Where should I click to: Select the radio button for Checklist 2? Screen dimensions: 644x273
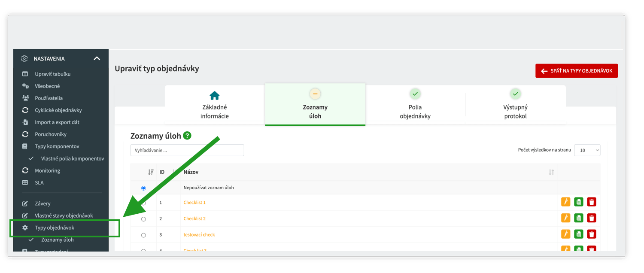[143, 219]
